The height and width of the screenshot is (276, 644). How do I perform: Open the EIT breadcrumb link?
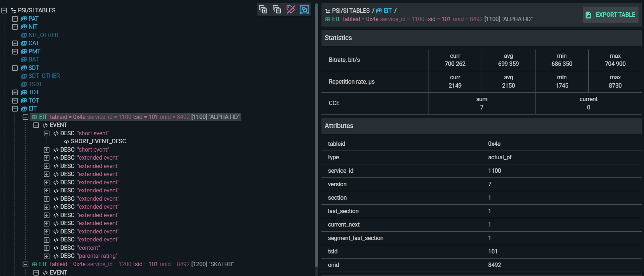[x=387, y=11]
